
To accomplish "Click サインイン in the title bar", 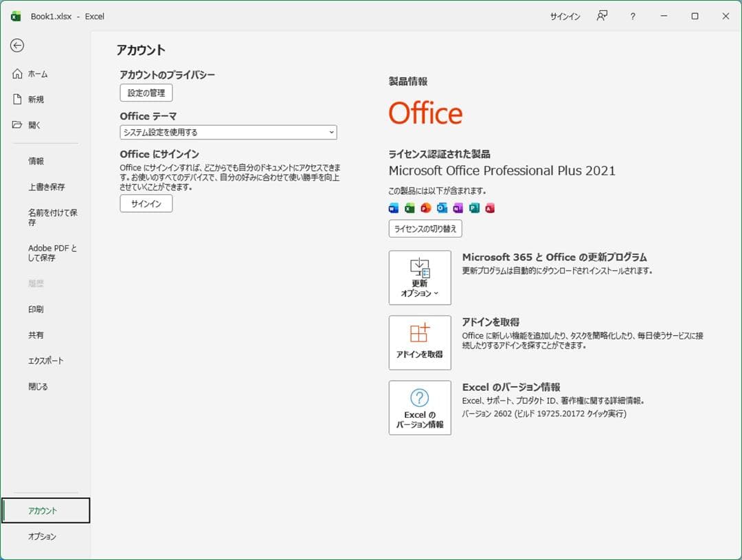I will 565,16.
